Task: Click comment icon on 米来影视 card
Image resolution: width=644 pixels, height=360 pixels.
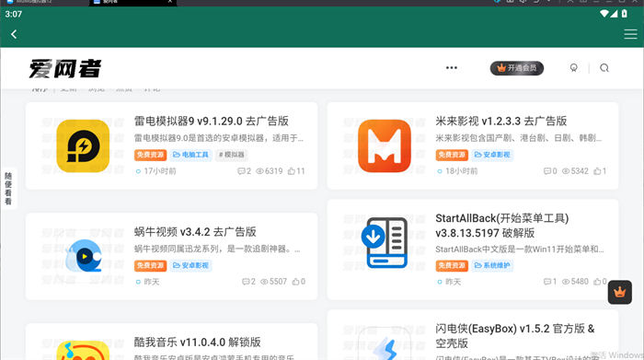Action: click(x=547, y=171)
